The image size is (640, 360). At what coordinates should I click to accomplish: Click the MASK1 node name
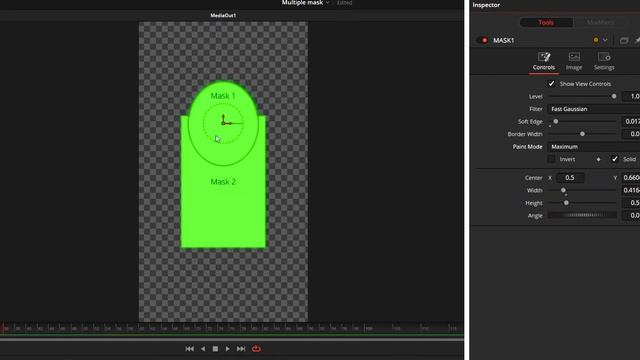point(503,40)
